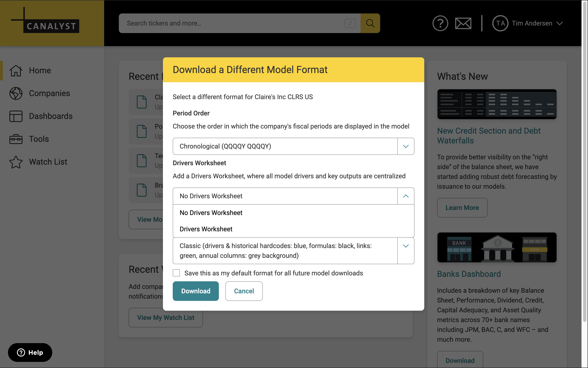
Task: Click the Tools briefcase icon
Action: (16, 139)
